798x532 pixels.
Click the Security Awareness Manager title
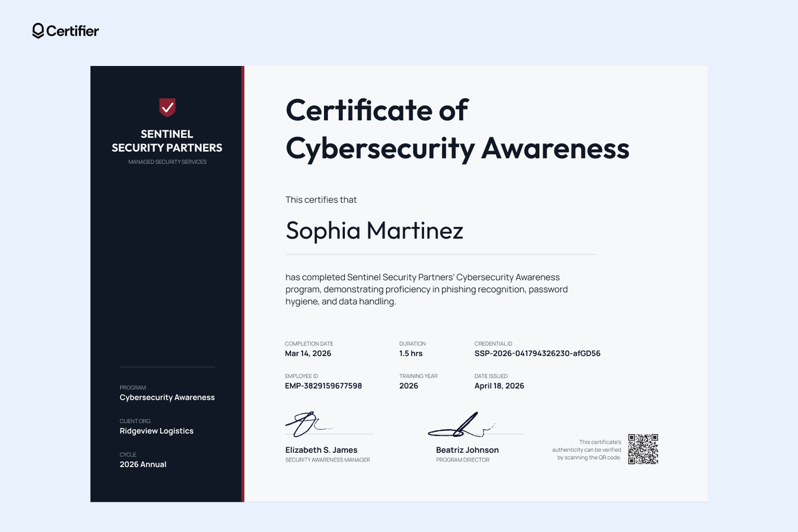click(x=327, y=460)
